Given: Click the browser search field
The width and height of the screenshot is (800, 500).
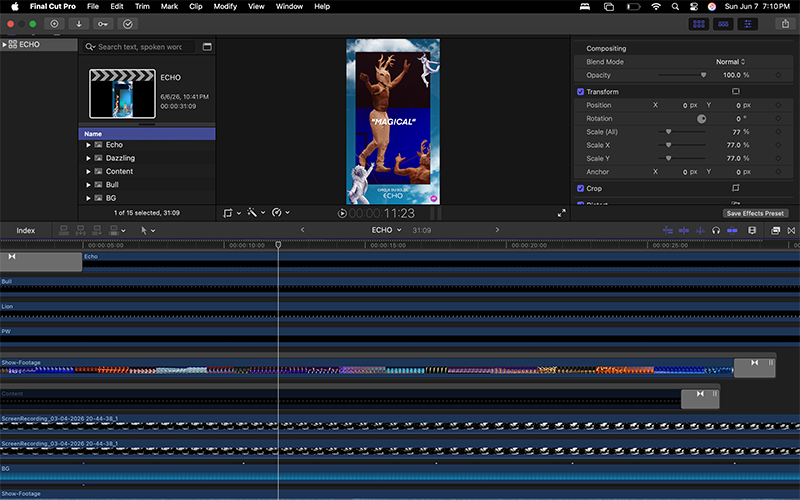Looking at the screenshot, I should tap(139, 46).
